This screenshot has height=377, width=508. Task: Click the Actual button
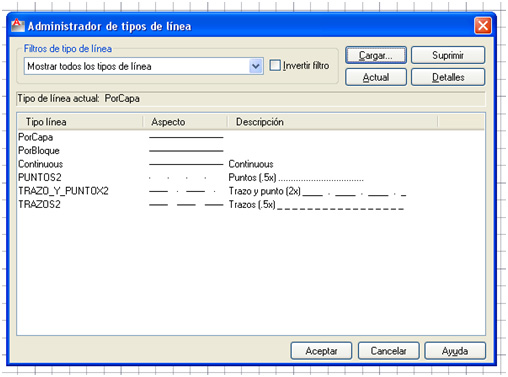click(376, 77)
